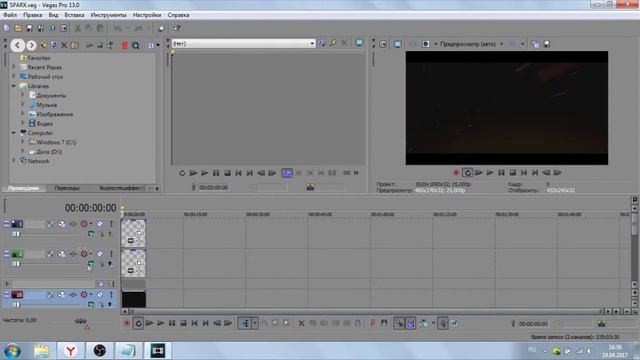Open the Trimmer media history dropdown
Viewport: 640px width, 360px height.
point(312,43)
